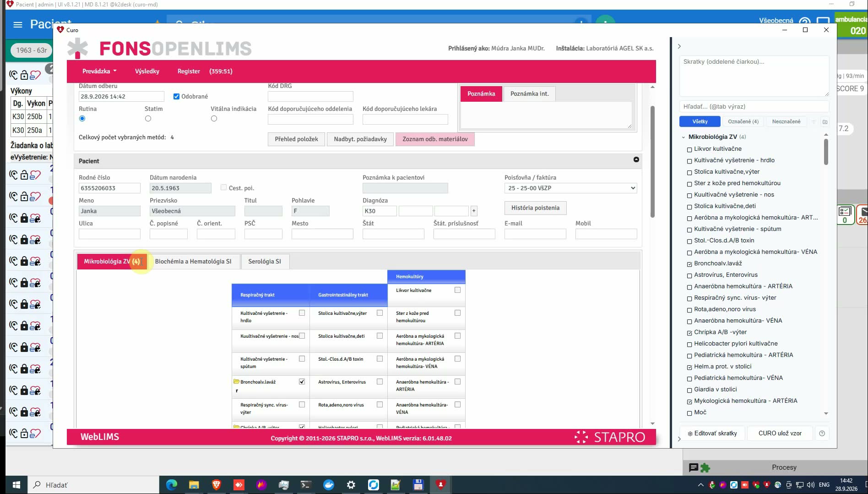This screenshot has width=868, height=494.
Task: Open the help question-mark icon in side panel
Action: pos(822,434)
